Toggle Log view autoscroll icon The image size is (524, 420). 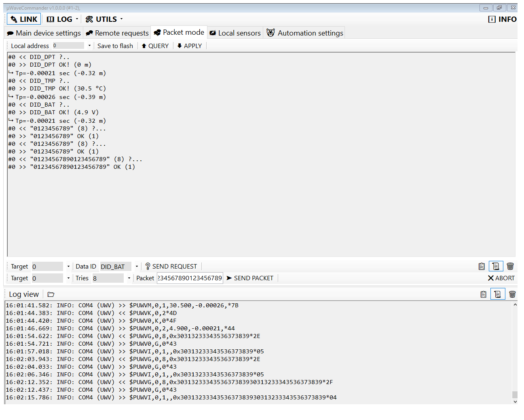(x=498, y=294)
